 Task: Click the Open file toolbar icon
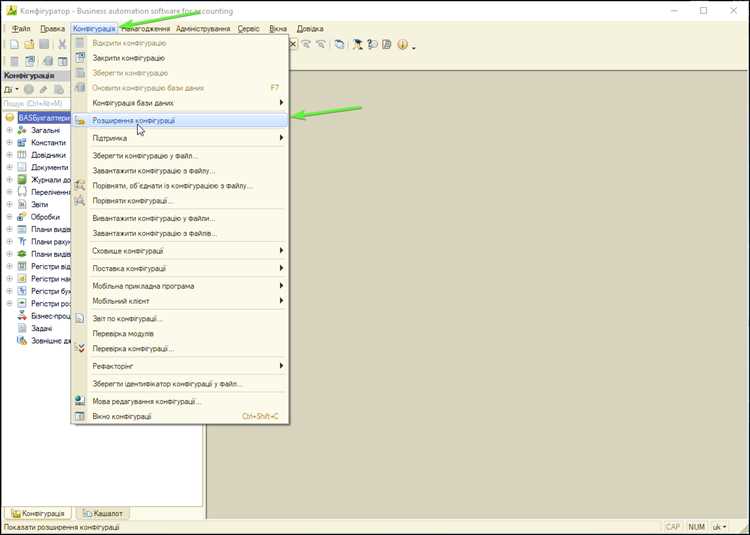(29, 44)
